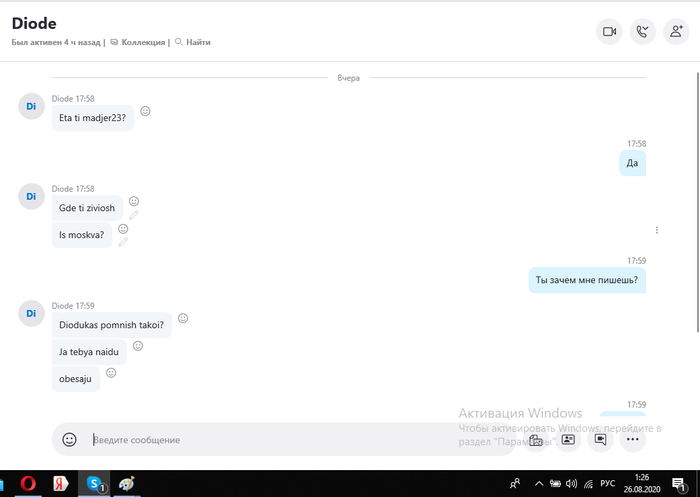Click the pencil icon beside 'Is moskva?'
This screenshot has height=497, width=700.
point(123,242)
